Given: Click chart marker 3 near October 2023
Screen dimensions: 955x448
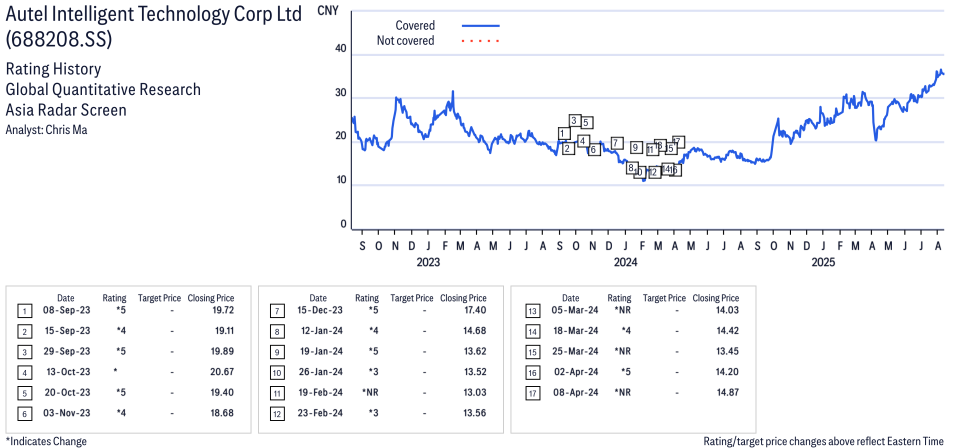Looking at the screenshot, I should tap(574, 121).
